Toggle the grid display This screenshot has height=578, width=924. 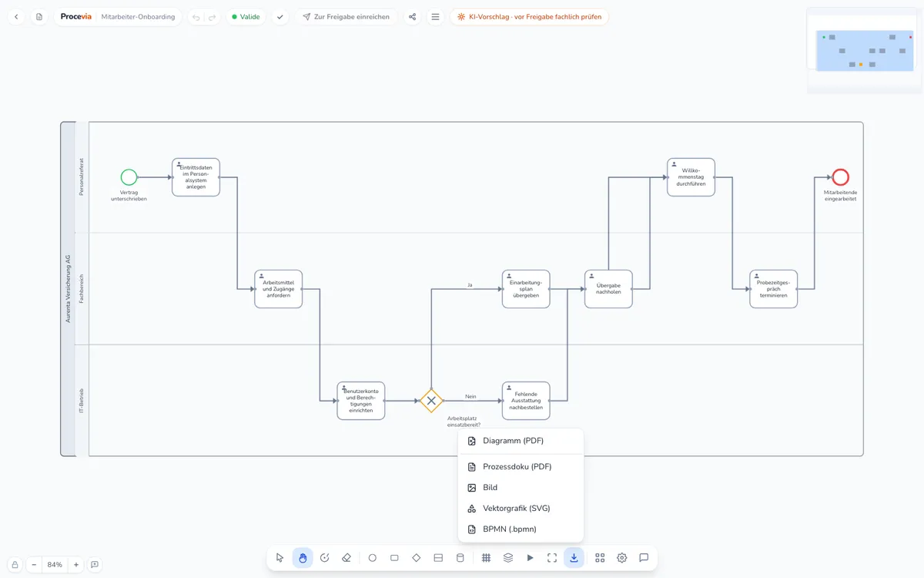tap(487, 558)
